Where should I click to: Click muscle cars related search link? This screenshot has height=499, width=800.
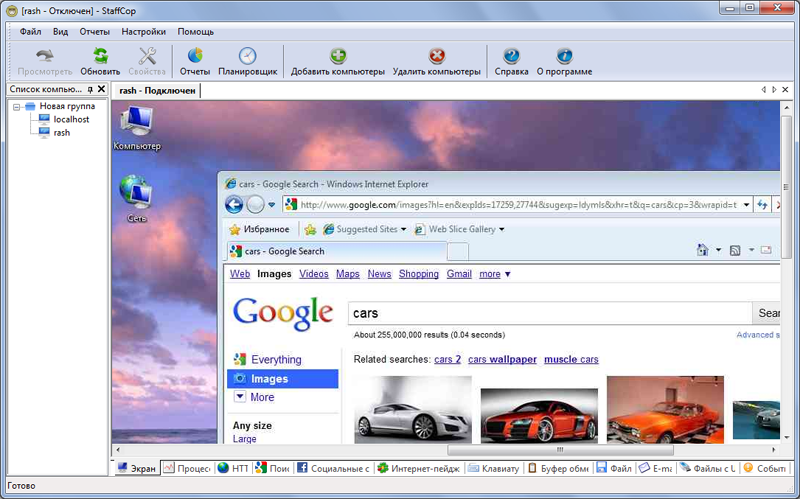pos(571,360)
